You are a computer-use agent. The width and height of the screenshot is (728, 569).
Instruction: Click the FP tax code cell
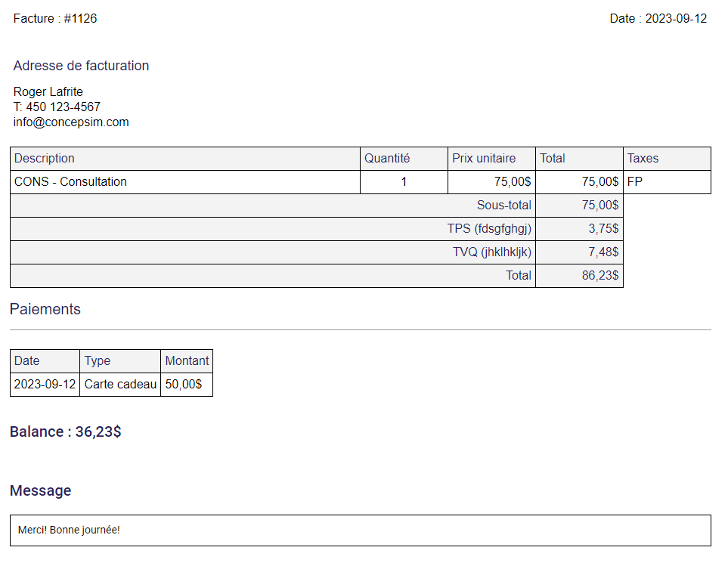(635, 182)
